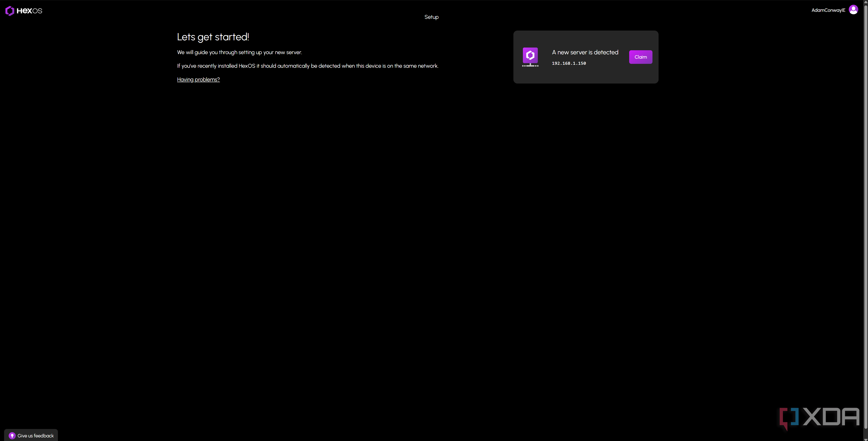
Task: Click the HexOS logo in the header
Action: (x=24, y=11)
